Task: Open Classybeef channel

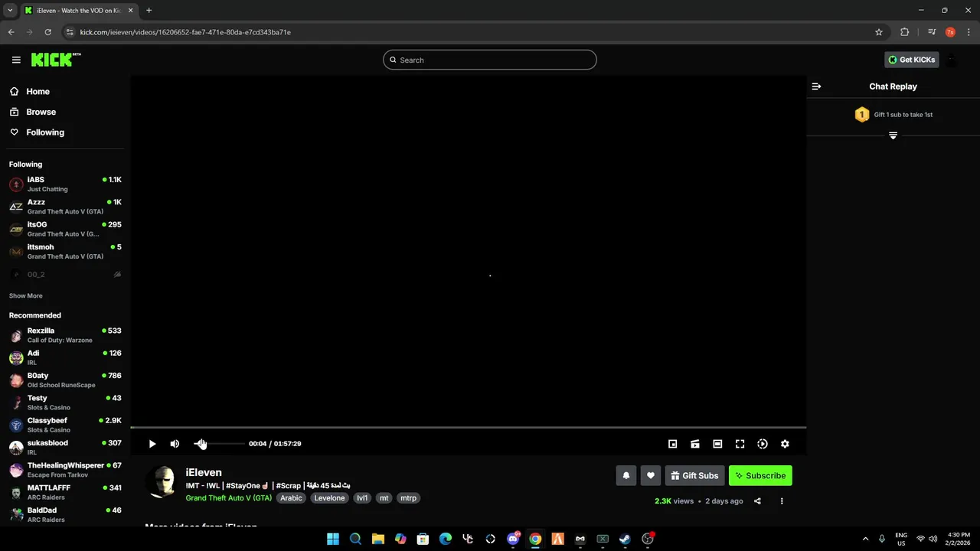Action: [x=65, y=425]
